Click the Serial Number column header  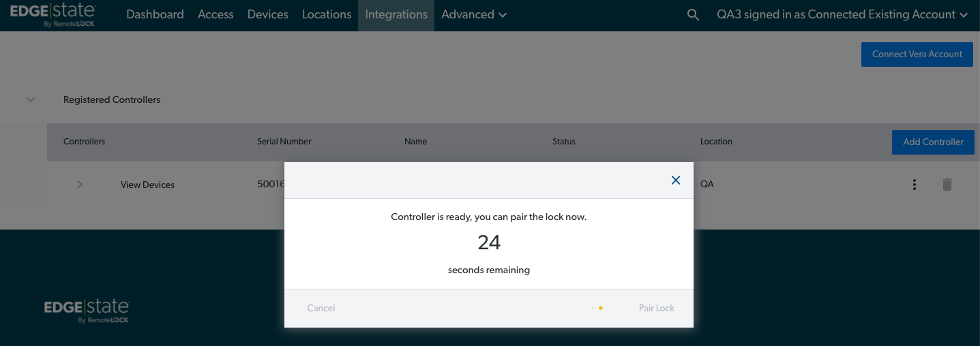(x=284, y=142)
